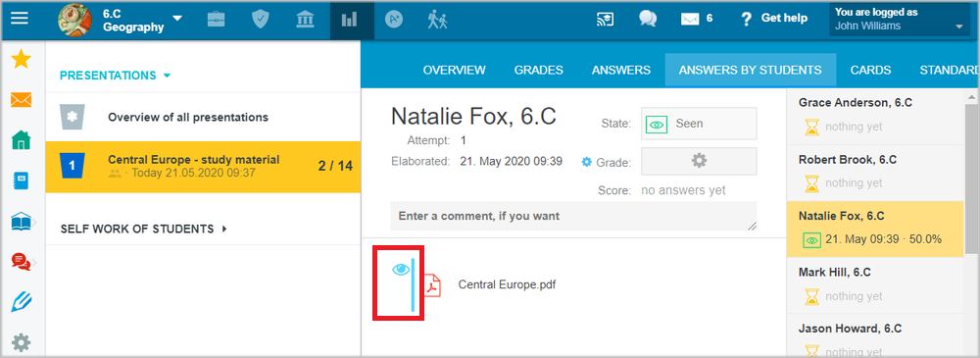This screenshot has height=358, width=980.
Task: Click the bank building icon
Action: pyautogui.click(x=305, y=20)
